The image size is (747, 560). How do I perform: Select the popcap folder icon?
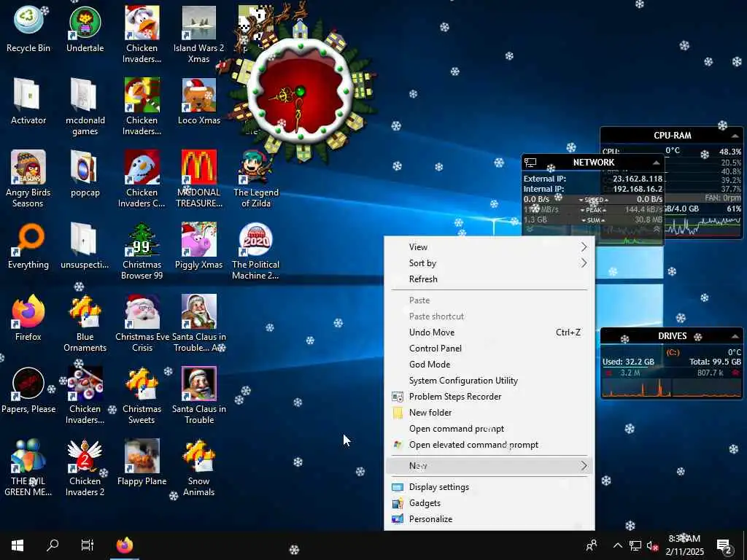coord(85,174)
